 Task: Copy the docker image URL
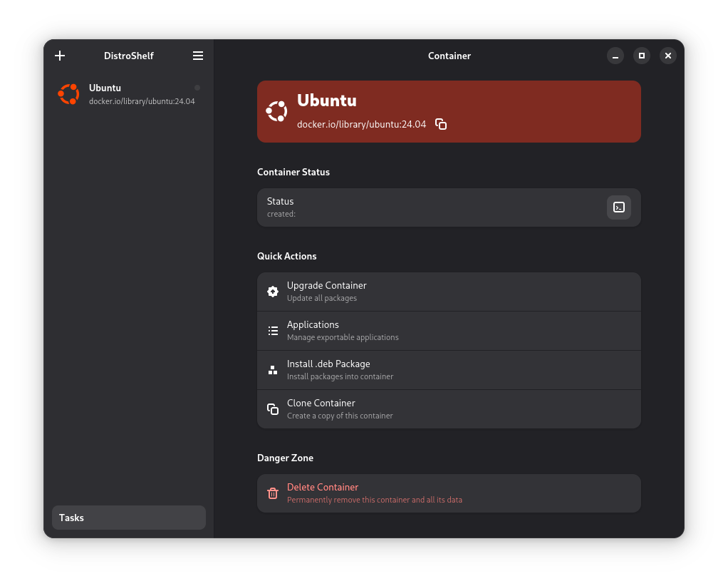click(x=441, y=124)
